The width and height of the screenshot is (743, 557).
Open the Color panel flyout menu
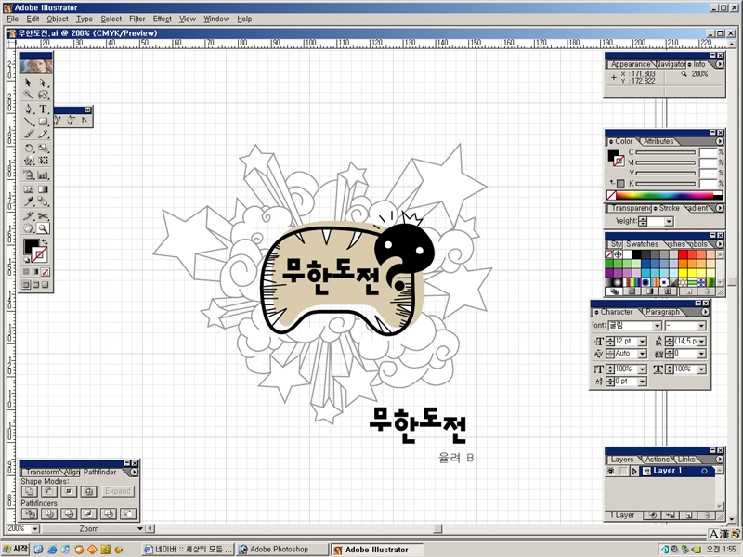(x=720, y=141)
